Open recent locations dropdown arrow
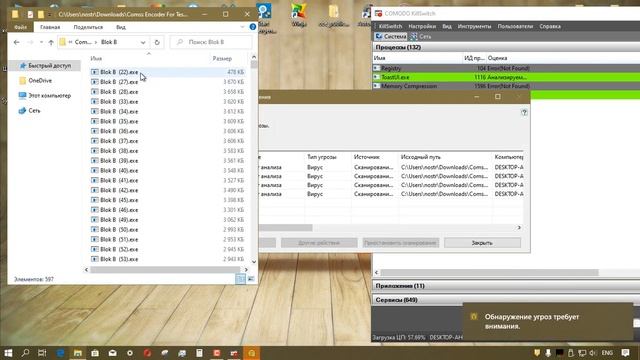 coord(41,42)
